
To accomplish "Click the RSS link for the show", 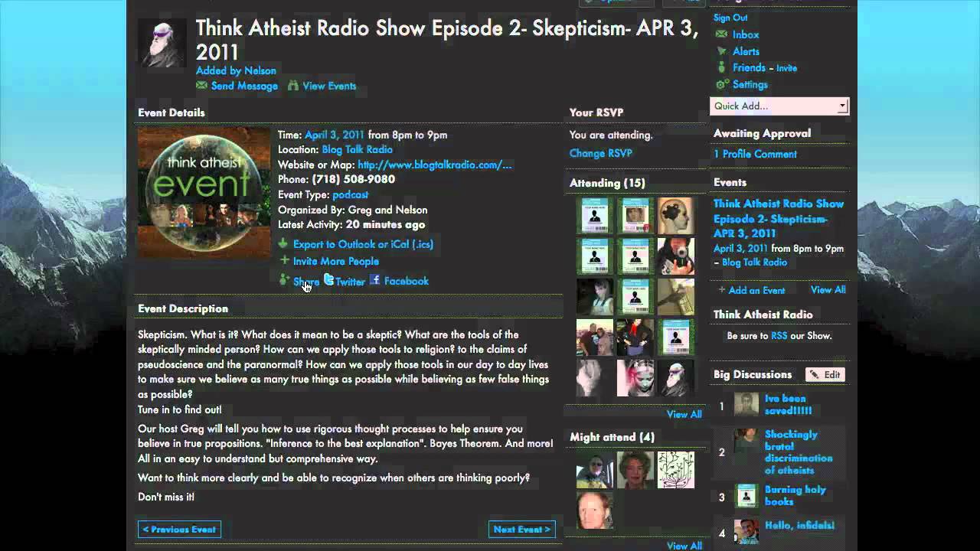I will 779,335.
